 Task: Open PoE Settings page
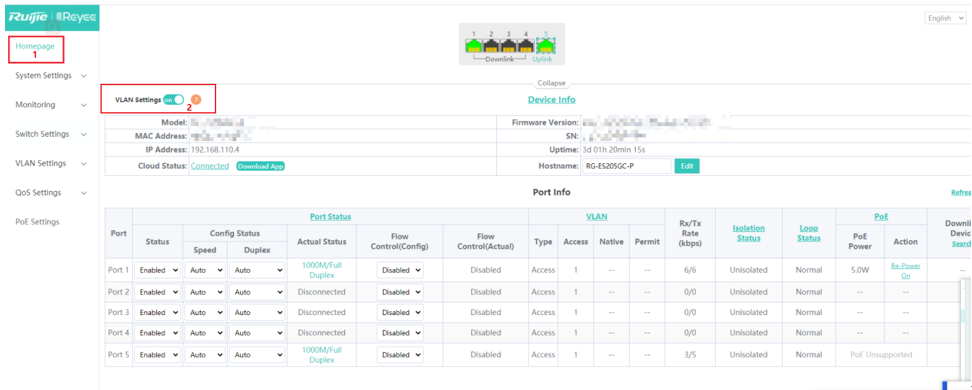[x=37, y=222]
